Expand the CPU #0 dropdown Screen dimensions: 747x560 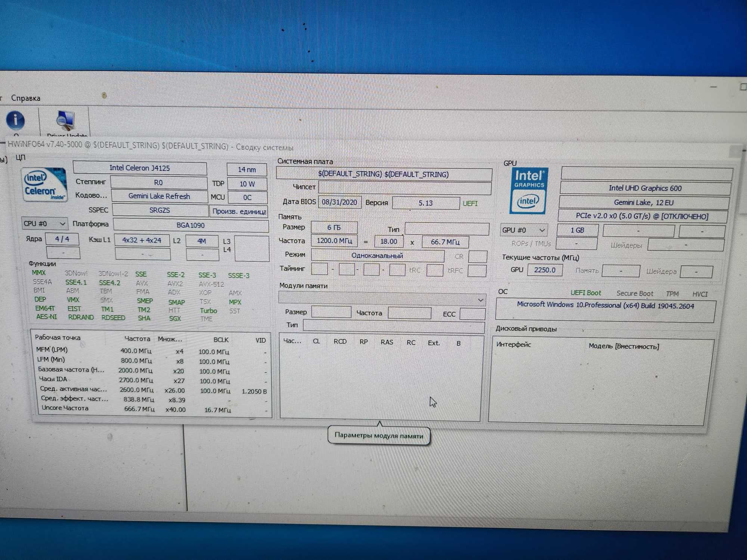pos(44,224)
